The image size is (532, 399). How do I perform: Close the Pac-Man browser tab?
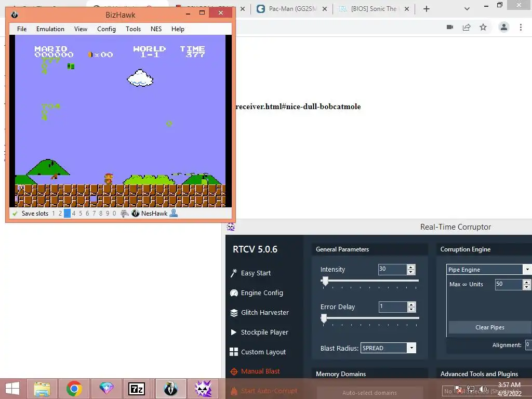click(325, 9)
